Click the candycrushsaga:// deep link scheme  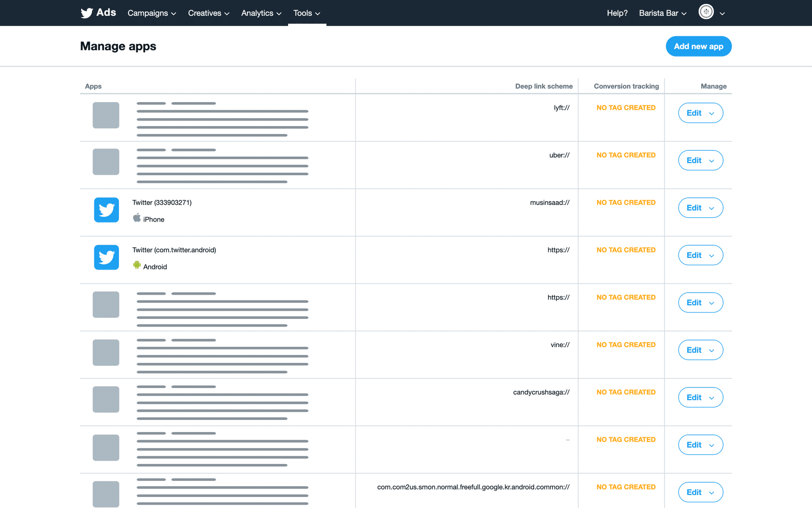tap(541, 392)
